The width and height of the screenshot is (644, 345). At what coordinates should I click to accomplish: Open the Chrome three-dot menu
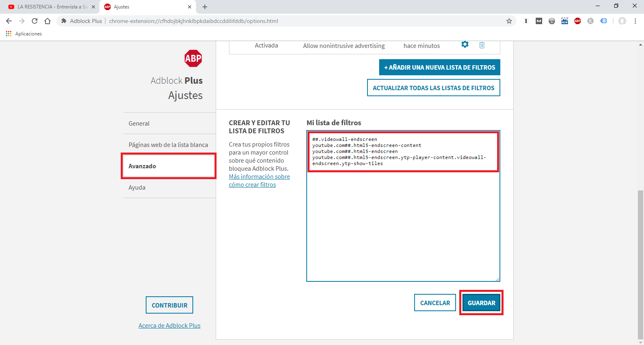pyautogui.click(x=635, y=21)
